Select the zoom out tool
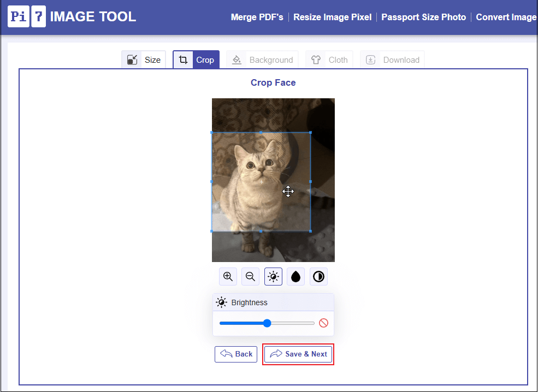This screenshot has width=538, height=392. click(x=250, y=276)
